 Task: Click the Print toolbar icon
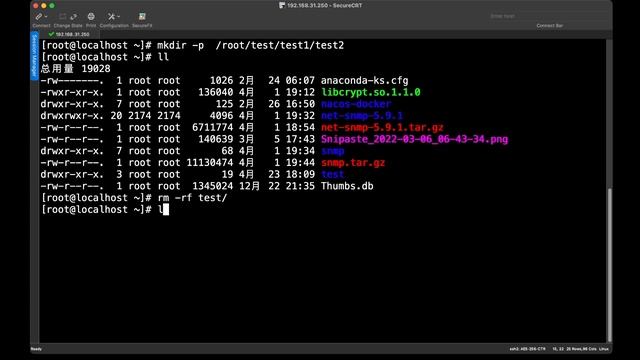(91, 16)
